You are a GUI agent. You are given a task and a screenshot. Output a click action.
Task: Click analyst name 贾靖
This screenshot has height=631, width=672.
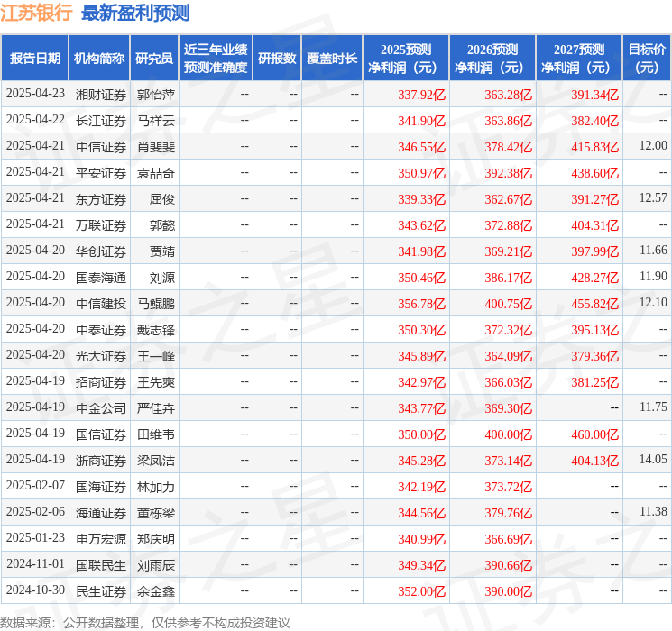click(162, 251)
